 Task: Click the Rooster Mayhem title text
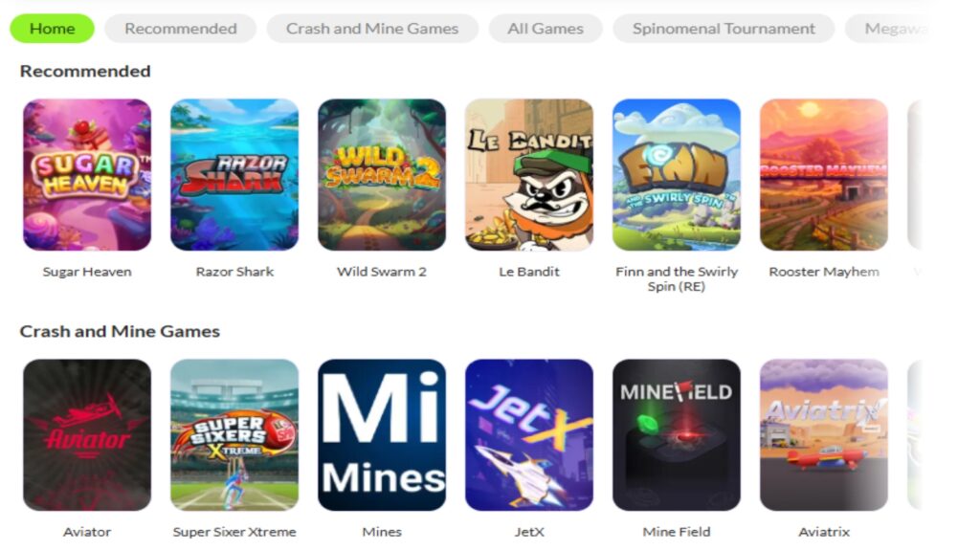824,272
